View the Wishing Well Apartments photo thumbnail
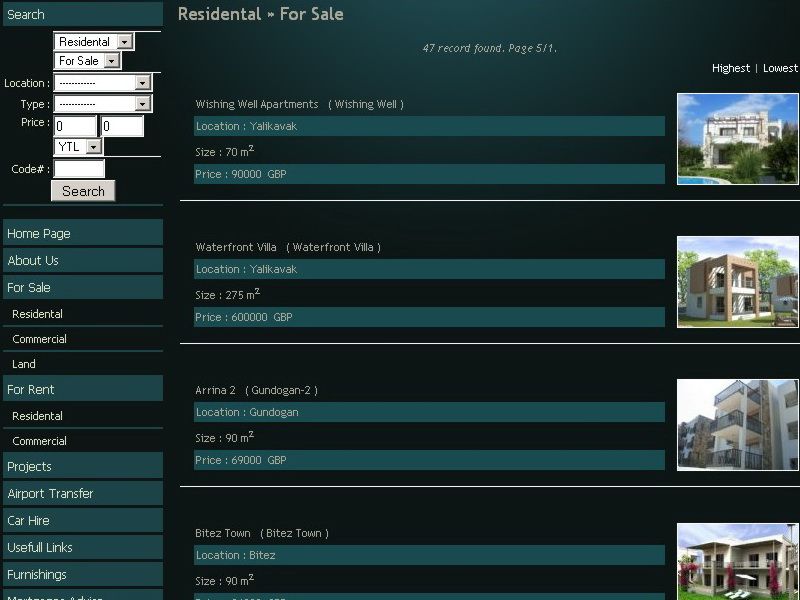This screenshot has width=800, height=600. [738, 139]
